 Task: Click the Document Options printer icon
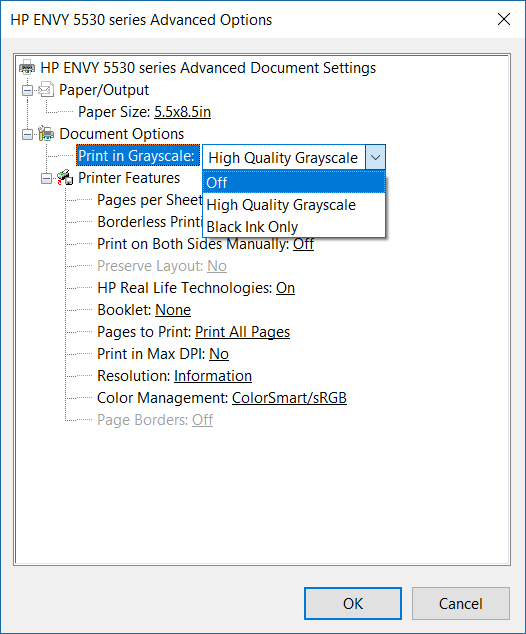coord(46,133)
